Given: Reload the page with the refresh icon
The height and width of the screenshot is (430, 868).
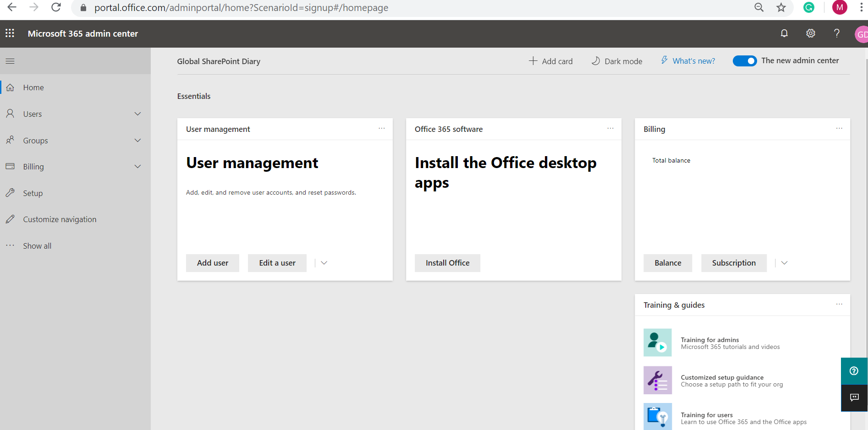Looking at the screenshot, I should [x=56, y=7].
